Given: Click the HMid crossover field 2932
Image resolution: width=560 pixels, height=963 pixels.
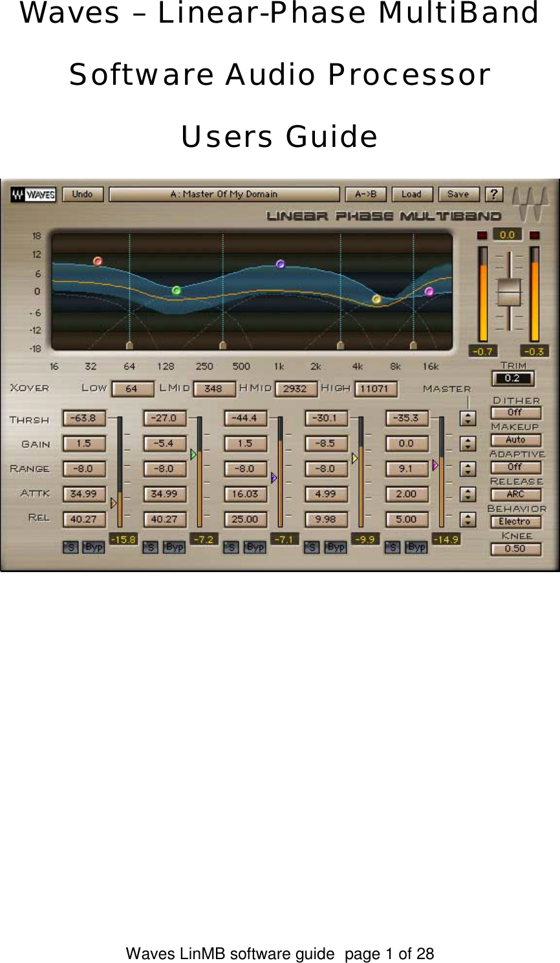Looking at the screenshot, I should pyautogui.click(x=296, y=389).
